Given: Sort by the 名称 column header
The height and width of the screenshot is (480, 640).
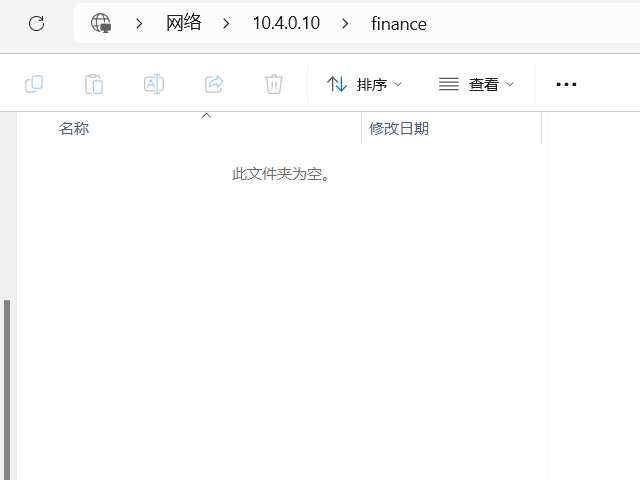Looking at the screenshot, I should pos(190,129).
